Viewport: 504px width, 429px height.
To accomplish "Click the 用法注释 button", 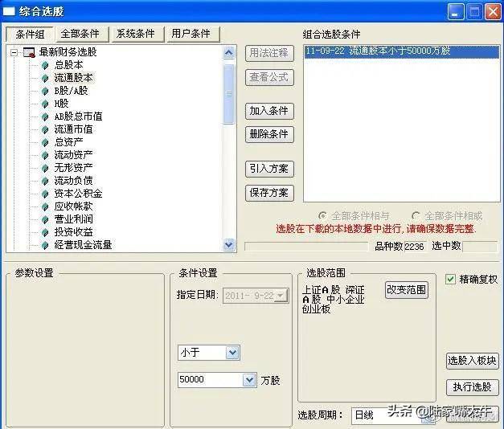I will coord(269,53).
